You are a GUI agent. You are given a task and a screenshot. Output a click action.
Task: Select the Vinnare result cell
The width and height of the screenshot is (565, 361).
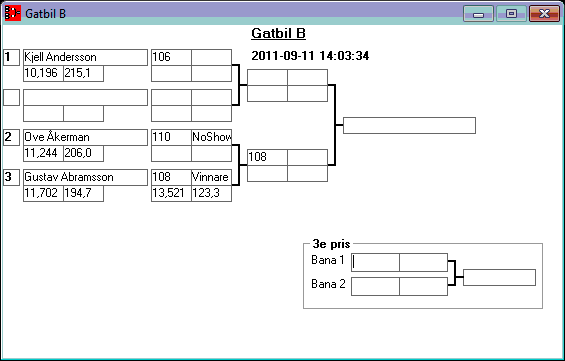tap(212, 177)
